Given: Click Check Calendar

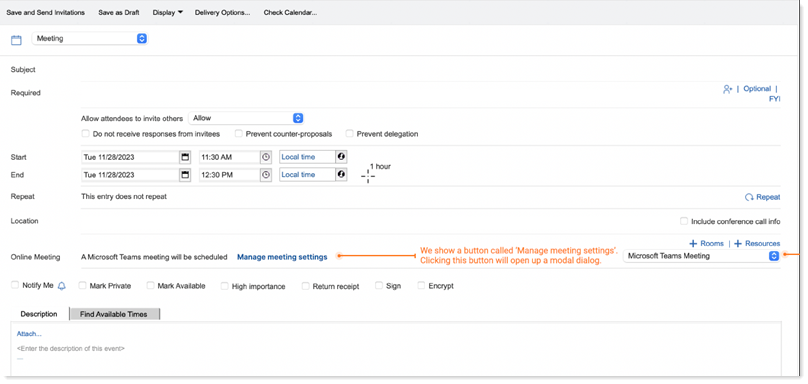Looking at the screenshot, I should point(290,12).
